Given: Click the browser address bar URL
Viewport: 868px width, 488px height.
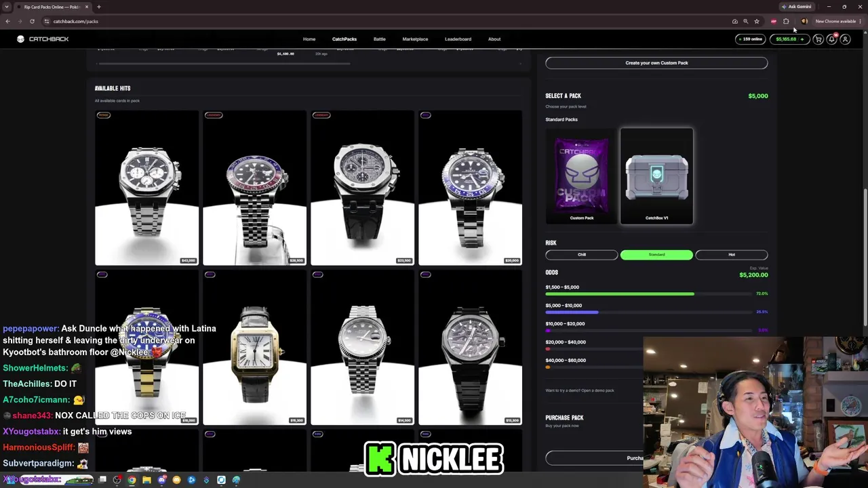Looking at the screenshot, I should click(76, 21).
